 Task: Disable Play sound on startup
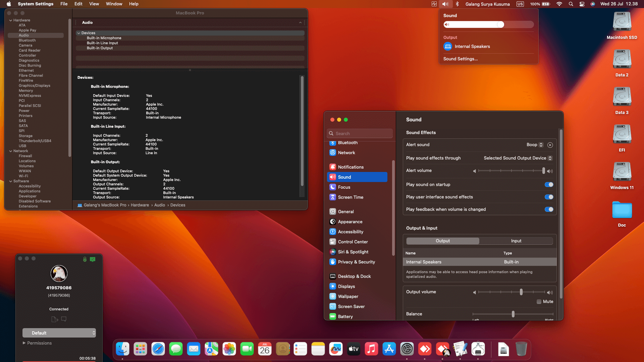click(x=549, y=184)
